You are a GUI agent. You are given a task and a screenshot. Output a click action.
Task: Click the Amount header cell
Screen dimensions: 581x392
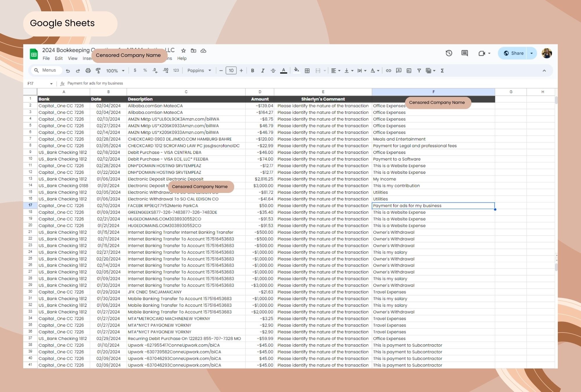point(260,99)
